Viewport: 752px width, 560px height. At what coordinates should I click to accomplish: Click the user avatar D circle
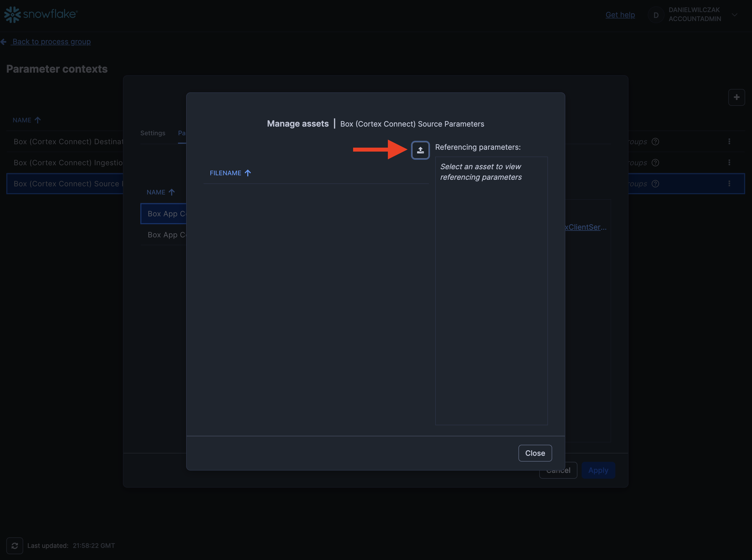coord(656,15)
